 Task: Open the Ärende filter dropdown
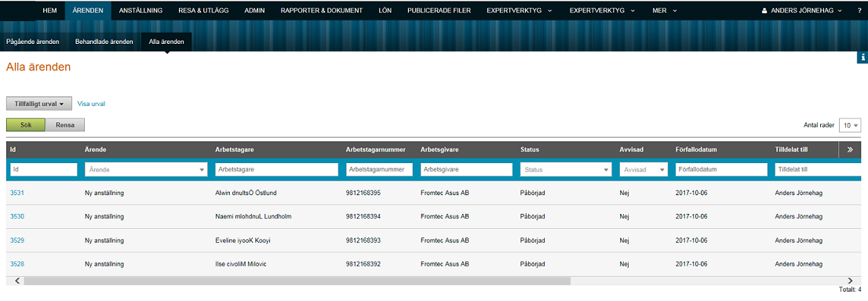coord(146,170)
